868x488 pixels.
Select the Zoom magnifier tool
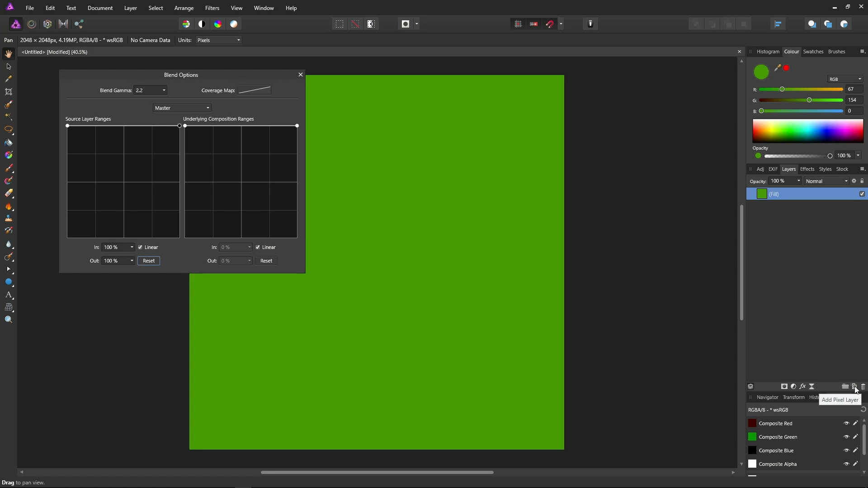pos(9,320)
